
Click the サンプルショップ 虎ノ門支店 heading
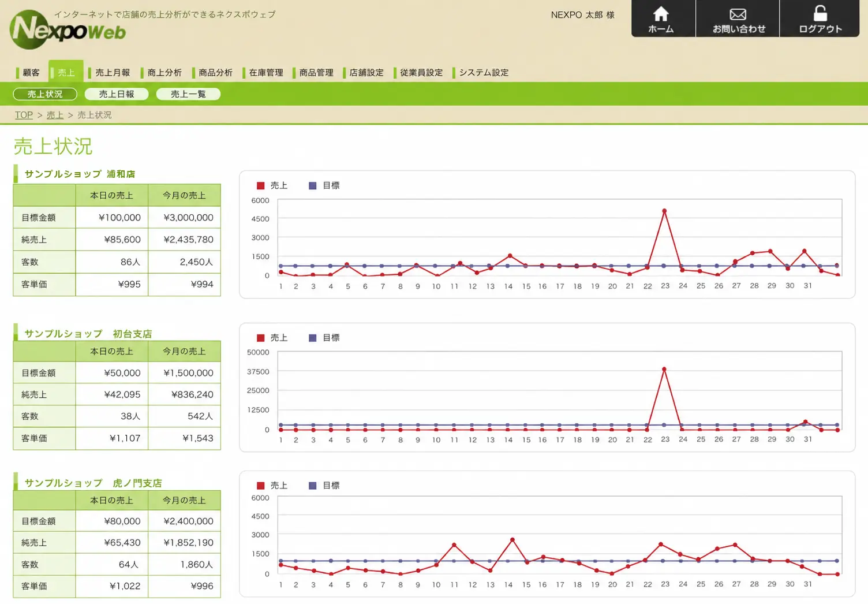(x=93, y=483)
